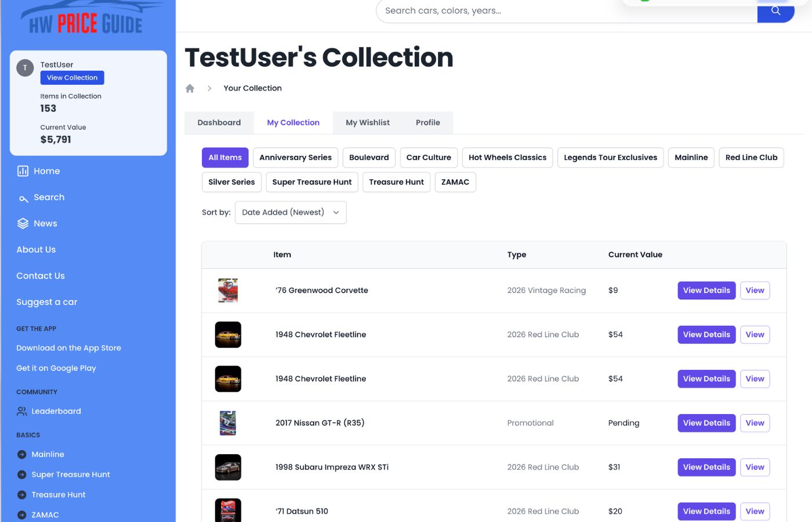The width and height of the screenshot is (812, 522).
Task: Click Suggest a car link
Action: pos(47,302)
